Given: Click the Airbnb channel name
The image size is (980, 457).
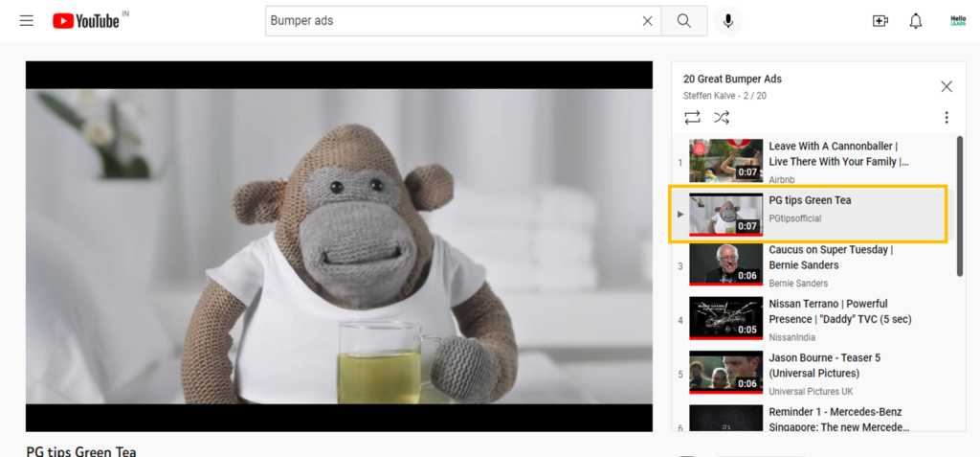Looking at the screenshot, I should pyautogui.click(x=781, y=180).
